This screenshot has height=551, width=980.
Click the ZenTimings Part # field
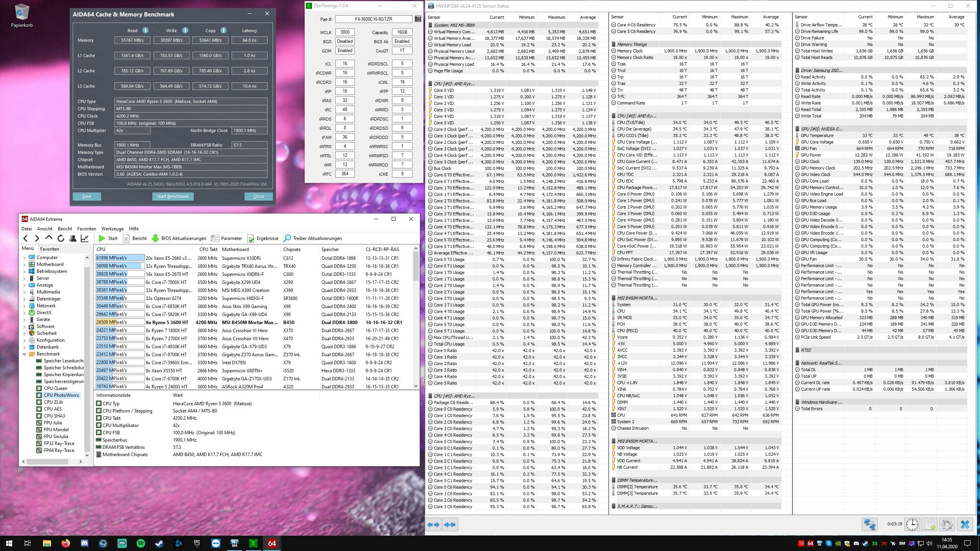pos(374,19)
